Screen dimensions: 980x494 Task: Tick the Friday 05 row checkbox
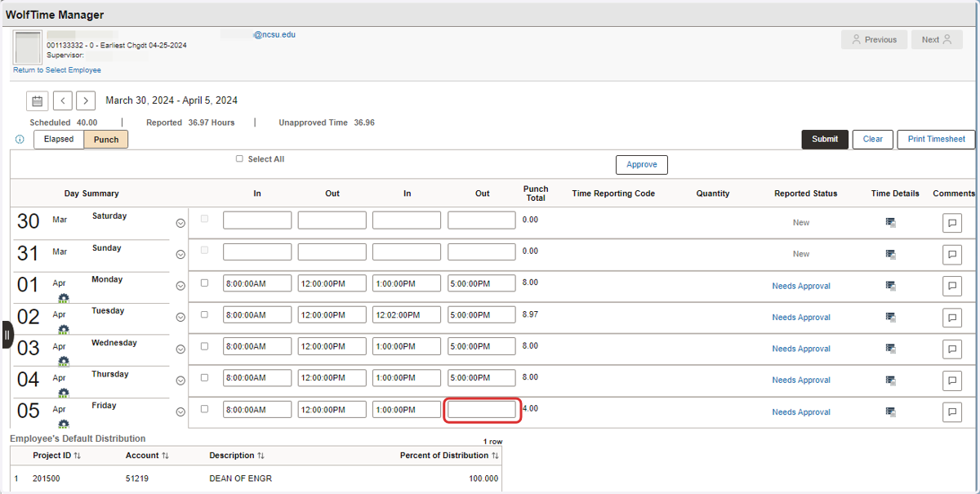(204, 409)
